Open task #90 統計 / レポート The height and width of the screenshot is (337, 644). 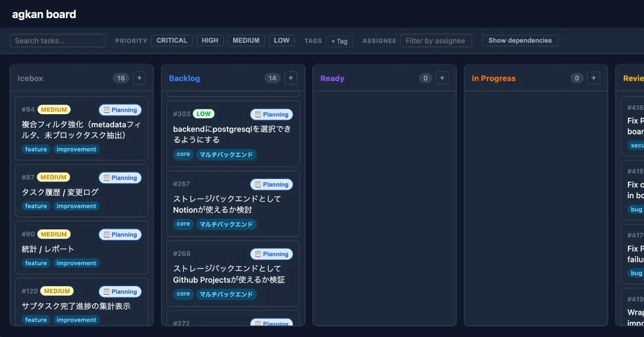click(48, 249)
